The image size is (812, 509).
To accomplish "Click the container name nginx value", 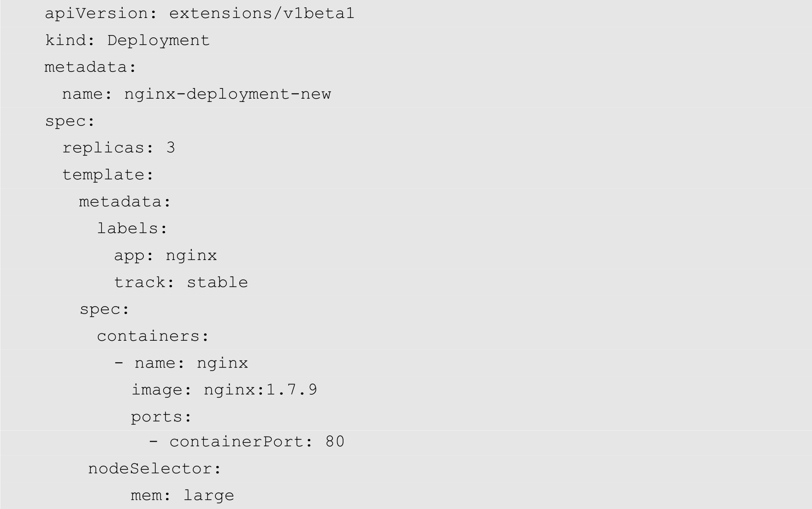I will pyautogui.click(x=222, y=363).
